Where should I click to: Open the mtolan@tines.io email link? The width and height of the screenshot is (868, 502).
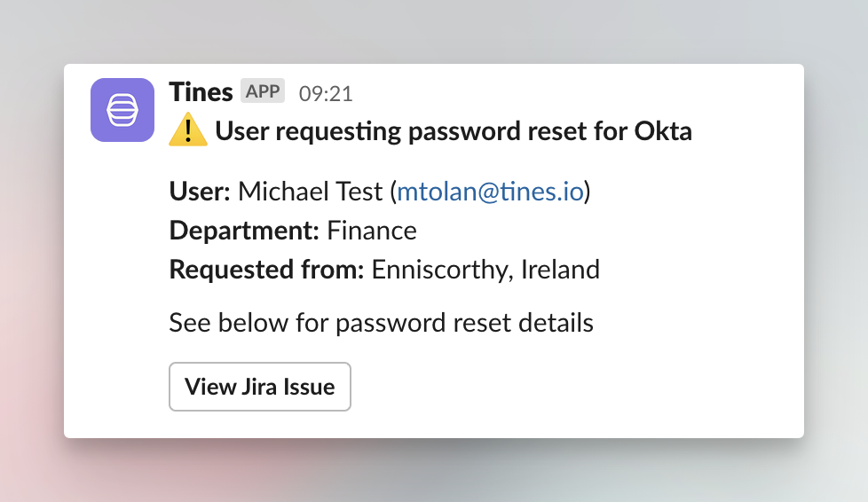[490, 192]
